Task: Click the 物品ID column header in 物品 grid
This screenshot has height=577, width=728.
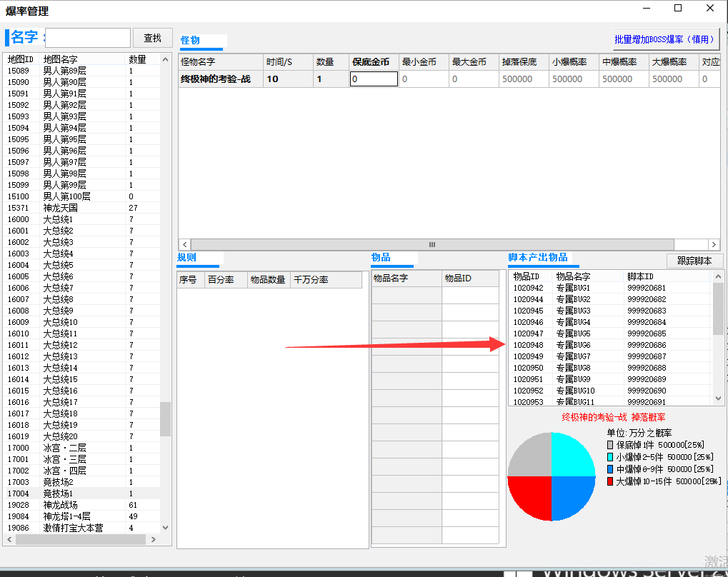Action: [470, 278]
